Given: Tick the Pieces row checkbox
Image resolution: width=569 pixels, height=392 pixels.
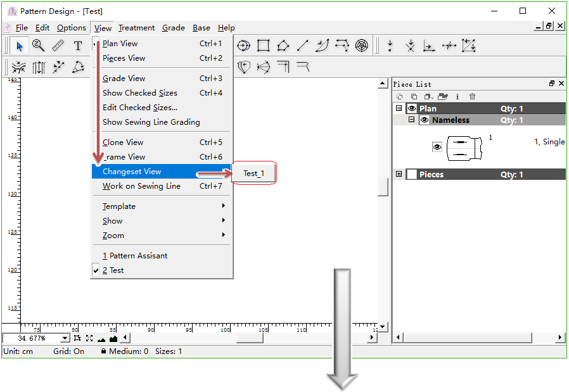Looking at the screenshot, I should click(x=412, y=174).
